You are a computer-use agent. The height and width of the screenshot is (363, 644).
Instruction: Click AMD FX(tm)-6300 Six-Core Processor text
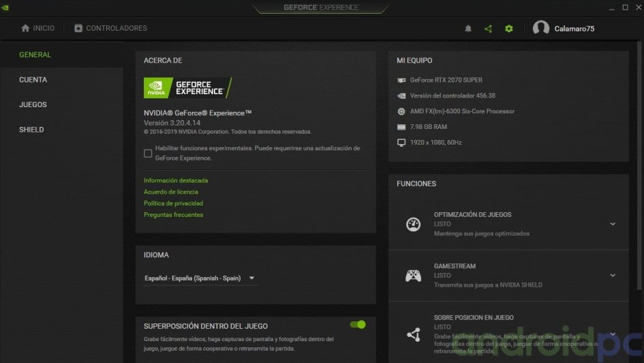point(462,111)
